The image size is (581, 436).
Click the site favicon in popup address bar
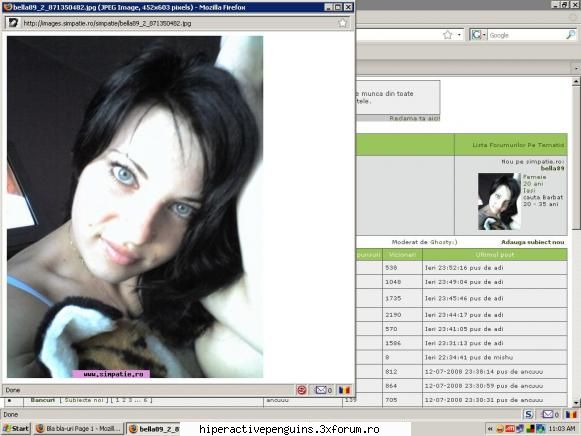pos(13,23)
